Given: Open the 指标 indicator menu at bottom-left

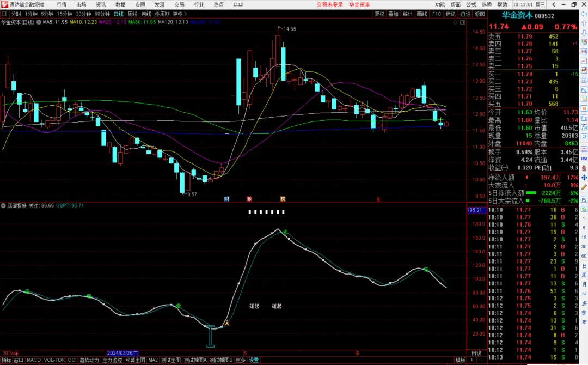Looking at the screenshot, I should tap(6, 360).
